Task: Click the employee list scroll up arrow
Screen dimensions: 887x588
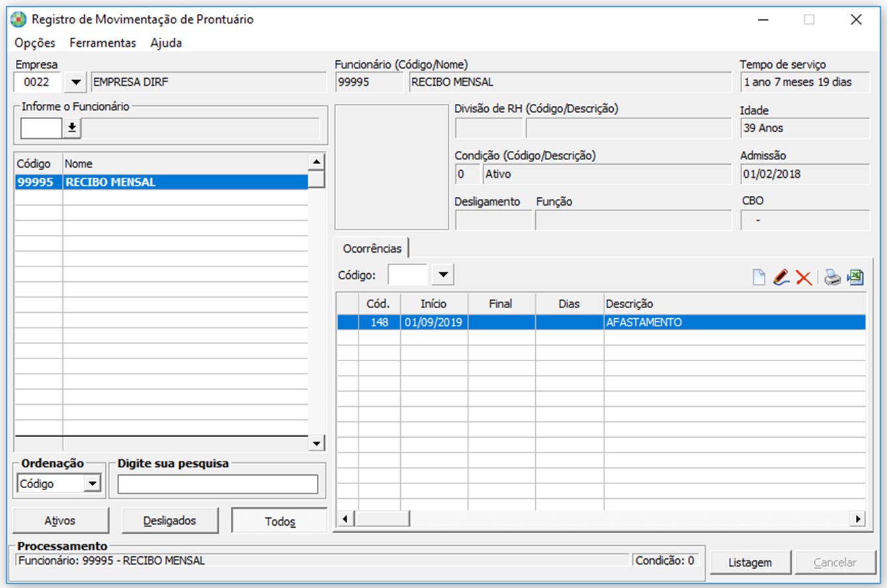Action: click(317, 163)
